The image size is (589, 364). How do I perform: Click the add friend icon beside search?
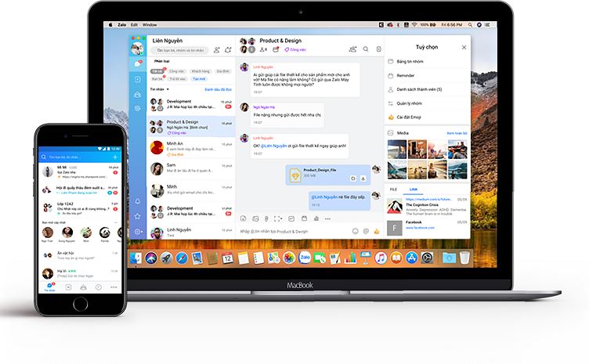216,50
